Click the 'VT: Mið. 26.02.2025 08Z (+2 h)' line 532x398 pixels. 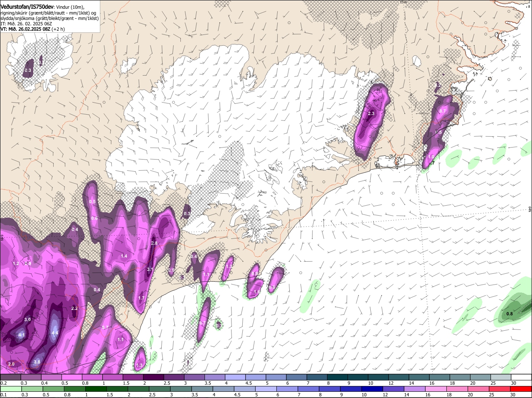pyautogui.click(x=32, y=29)
